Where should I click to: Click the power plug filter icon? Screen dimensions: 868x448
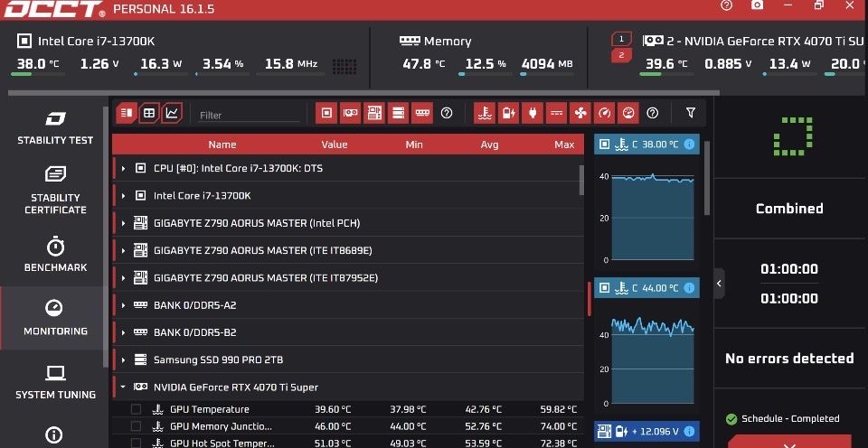(533, 113)
